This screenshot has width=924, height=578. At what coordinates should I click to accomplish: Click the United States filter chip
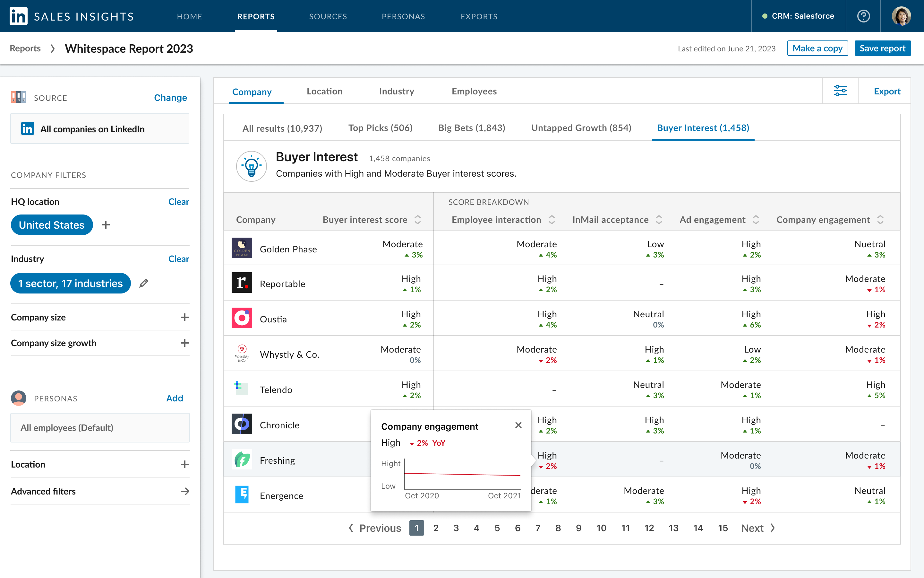click(x=52, y=225)
